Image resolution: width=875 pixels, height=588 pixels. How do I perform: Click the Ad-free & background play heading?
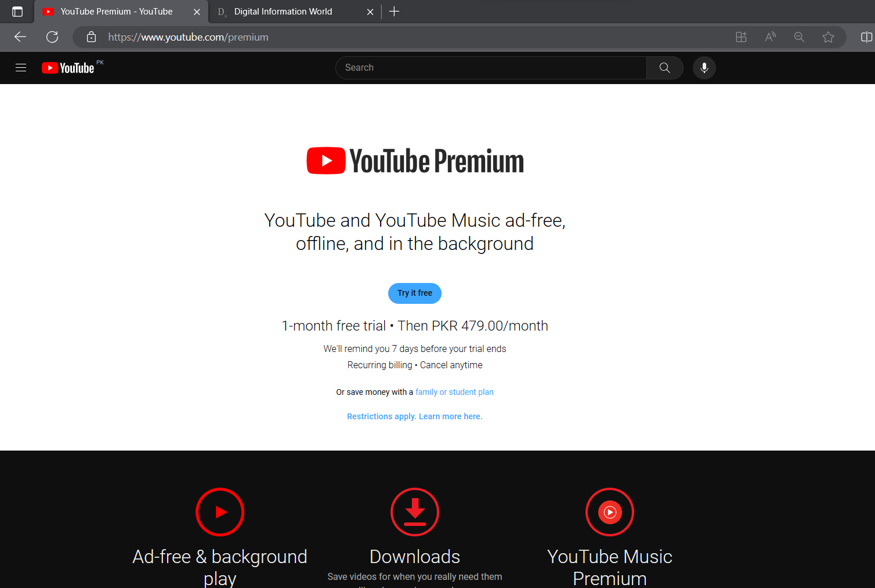pyautogui.click(x=220, y=567)
